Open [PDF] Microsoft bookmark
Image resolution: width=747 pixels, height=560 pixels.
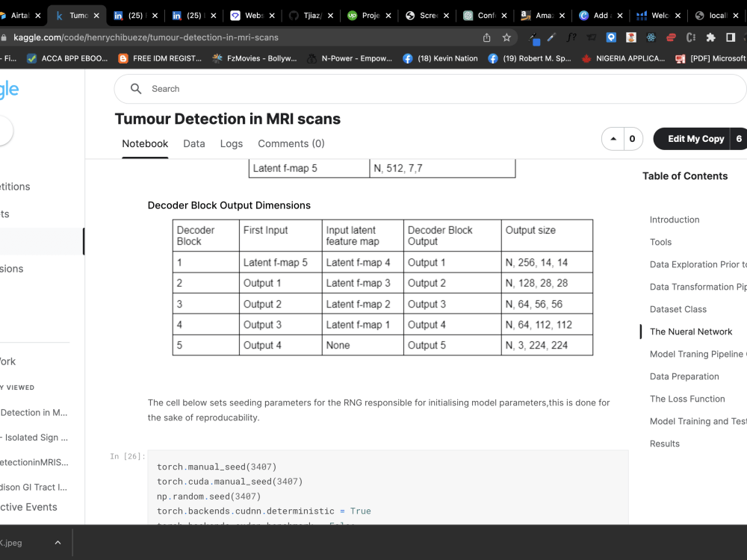coord(711,58)
